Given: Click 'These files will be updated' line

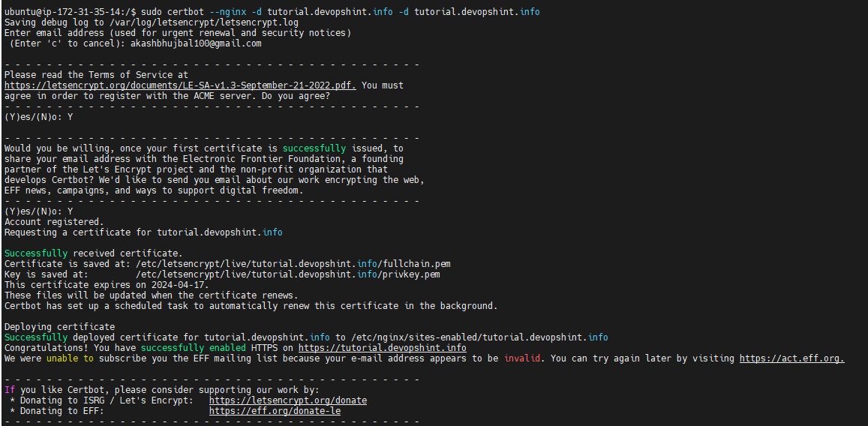Looking at the screenshot, I should pos(152,295).
